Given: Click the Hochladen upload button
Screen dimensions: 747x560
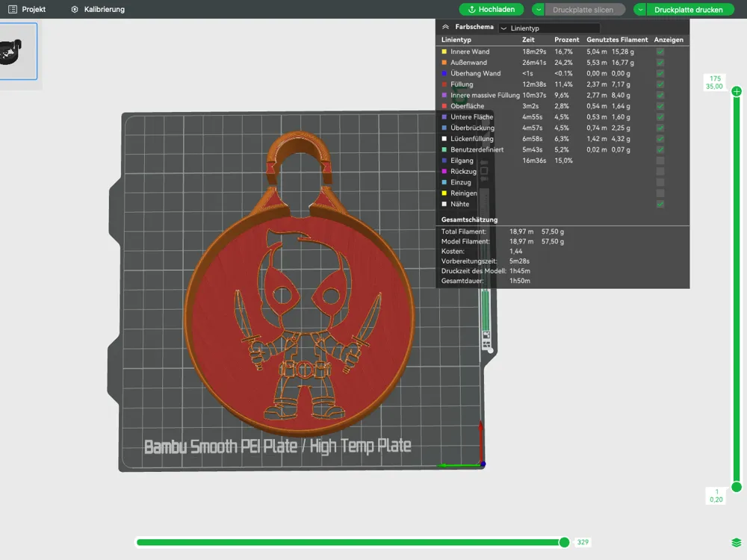Looking at the screenshot, I should click(x=492, y=10).
